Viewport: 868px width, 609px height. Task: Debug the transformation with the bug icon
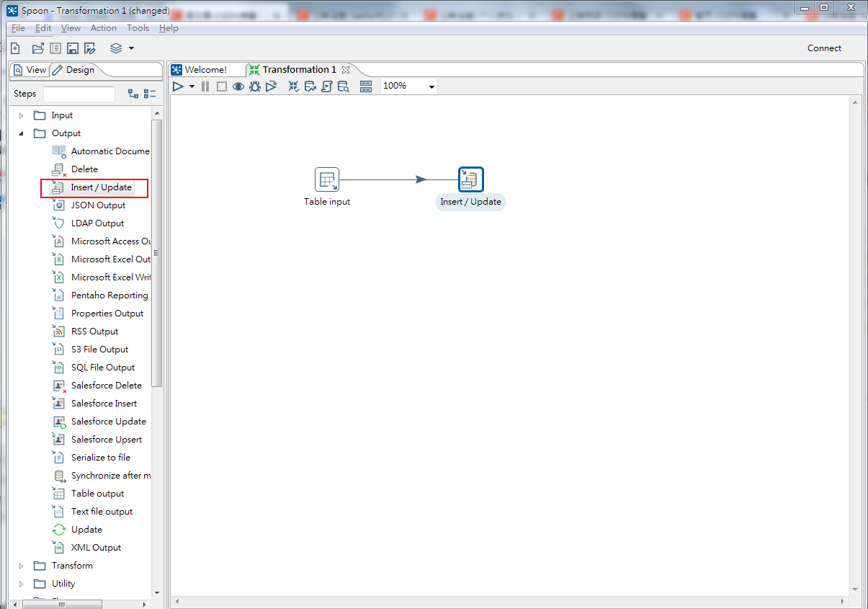coord(255,86)
